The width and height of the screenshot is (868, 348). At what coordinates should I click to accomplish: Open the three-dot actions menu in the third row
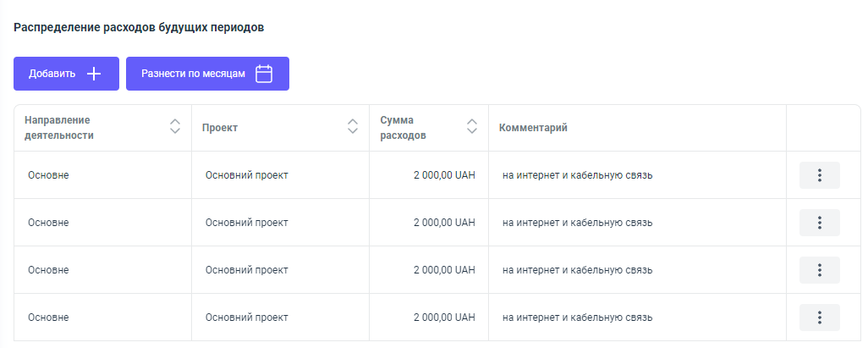tap(819, 270)
